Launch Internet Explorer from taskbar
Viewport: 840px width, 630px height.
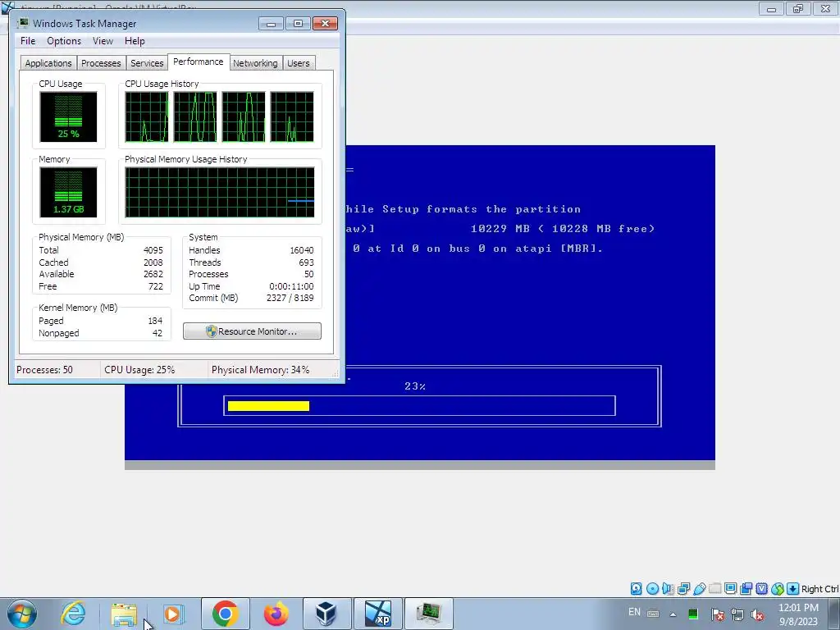click(73, 614)
